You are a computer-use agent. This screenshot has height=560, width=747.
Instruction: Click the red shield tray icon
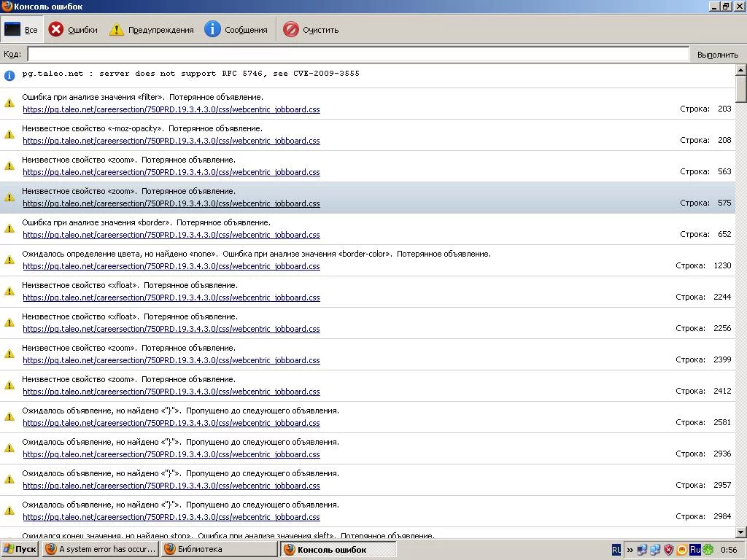tap(669, 550)
